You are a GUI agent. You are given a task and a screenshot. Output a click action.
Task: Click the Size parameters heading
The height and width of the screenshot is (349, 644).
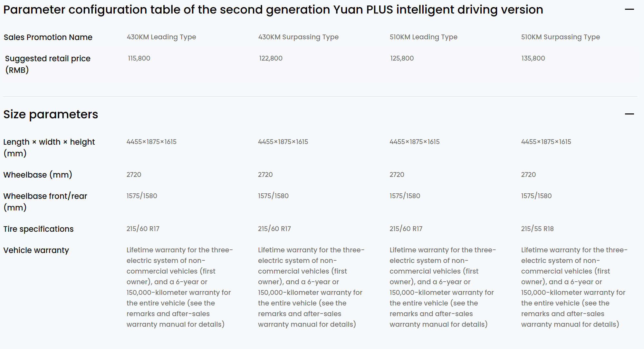pyautogui.click(x=51, y=114)
